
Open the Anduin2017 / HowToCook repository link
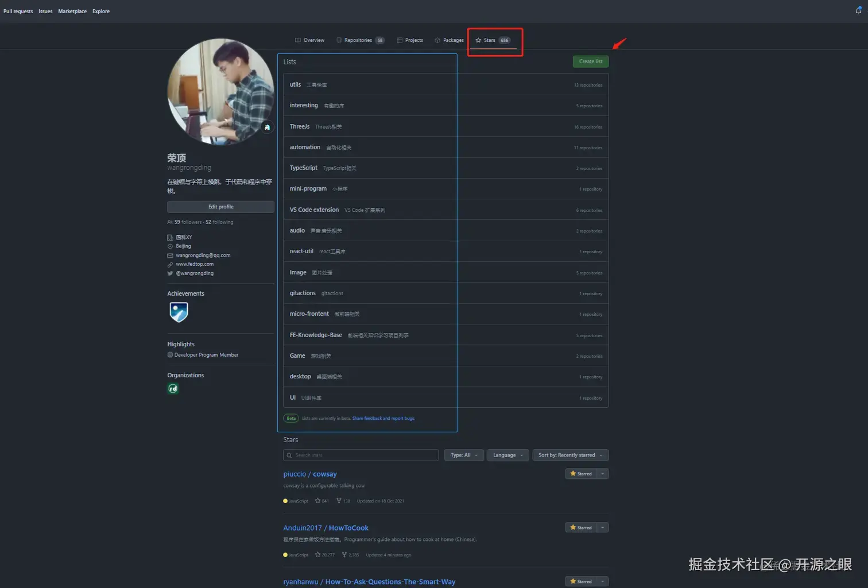[326, 528]
